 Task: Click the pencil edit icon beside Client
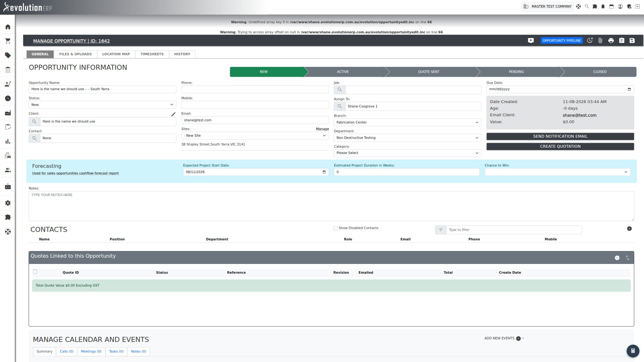click(173, 114)
